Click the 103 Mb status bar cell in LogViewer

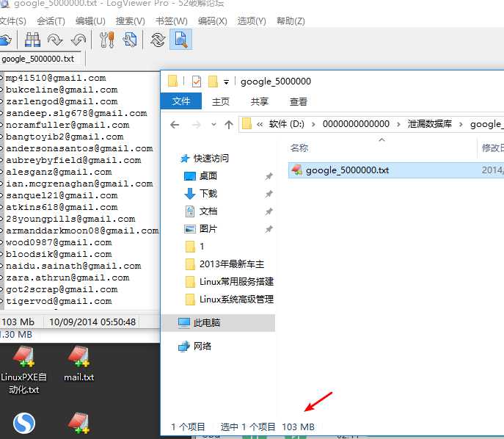point(18,322)
